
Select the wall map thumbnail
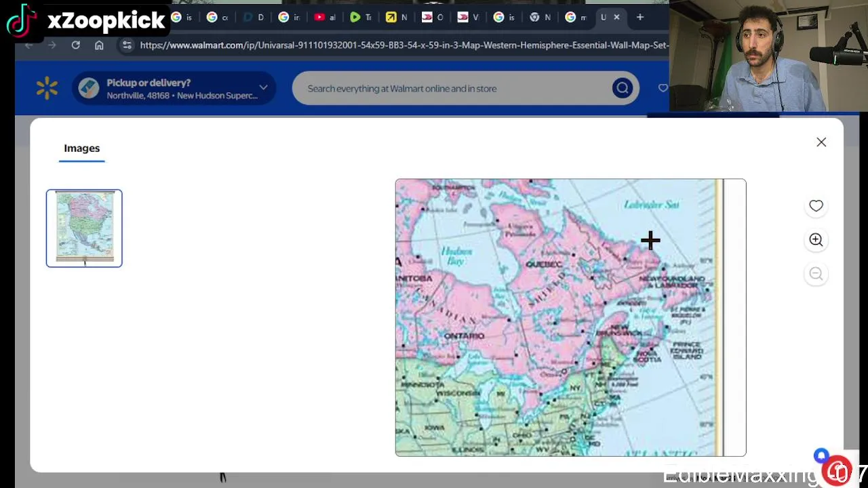click(84, 228)
